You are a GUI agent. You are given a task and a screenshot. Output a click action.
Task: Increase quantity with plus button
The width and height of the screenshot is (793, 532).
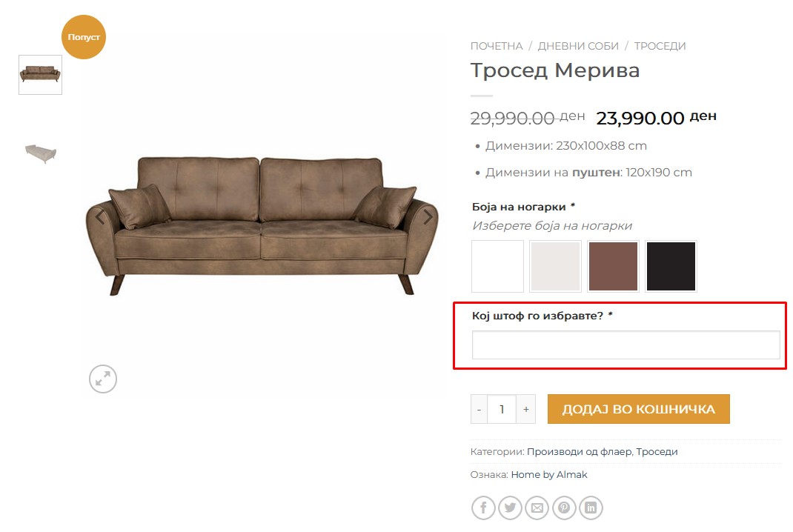pyautogui.click(x=526, y=409)
